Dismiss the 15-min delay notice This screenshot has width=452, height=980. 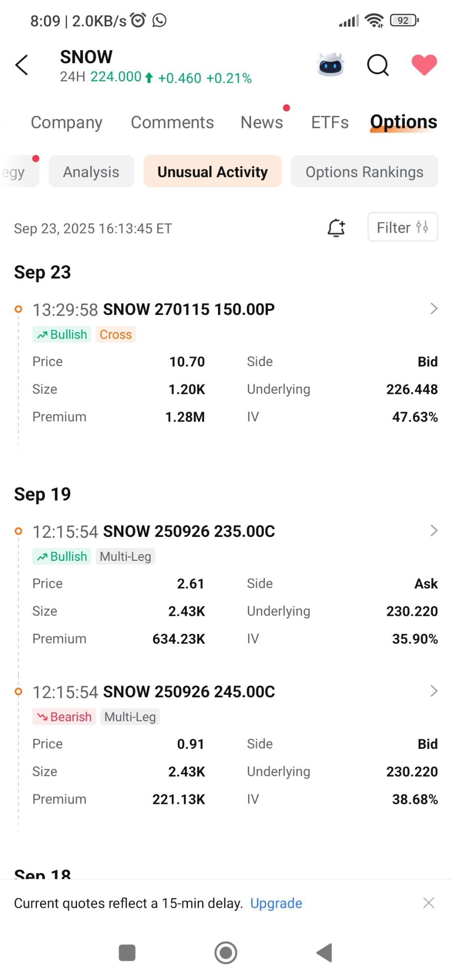click(x=429, y=903)
